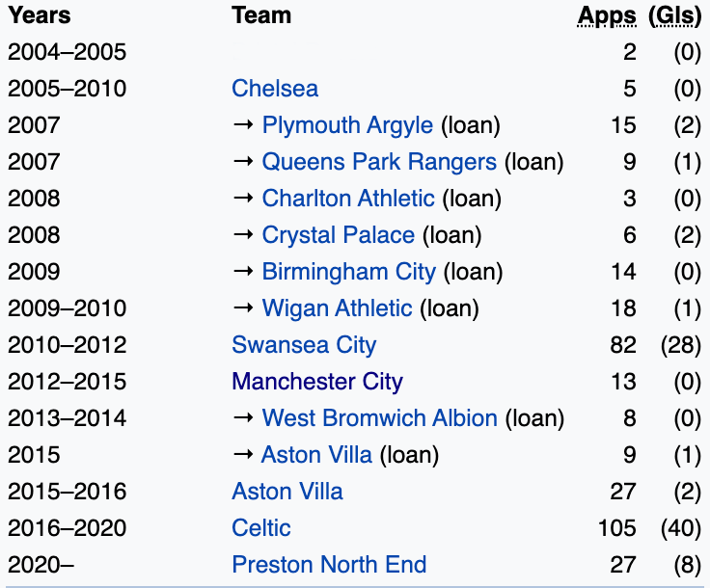Image resolution: width=710 pixels, height=588 pixels.
Task: Click the Birmingham City link
Action: click(x=348, y=272)
